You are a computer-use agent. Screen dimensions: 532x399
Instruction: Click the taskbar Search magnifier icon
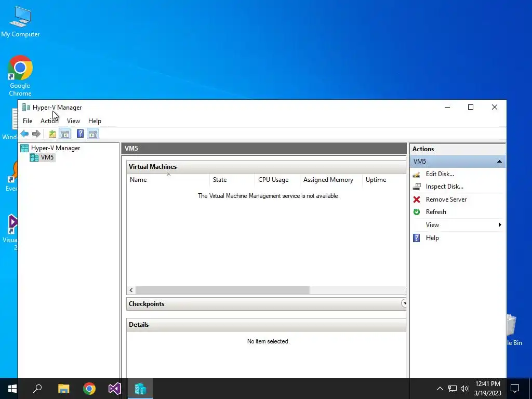point(37,389)
